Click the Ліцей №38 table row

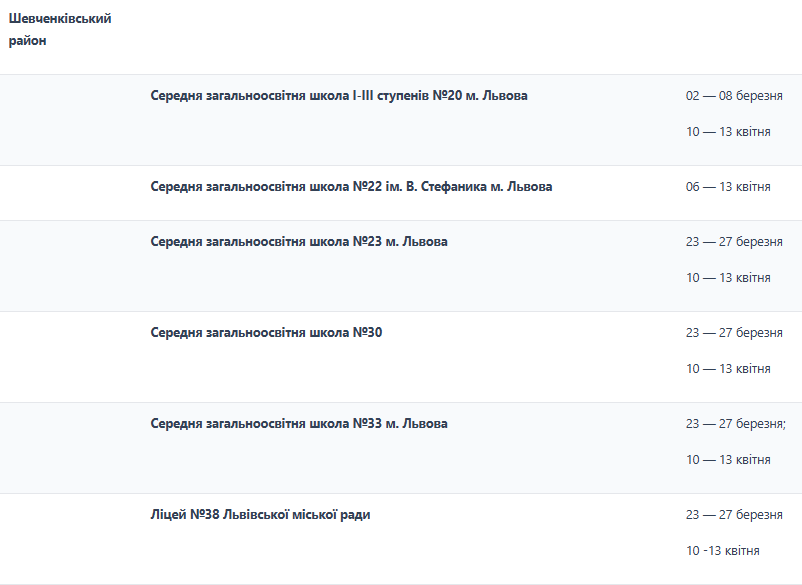click(x=401, y=539)
